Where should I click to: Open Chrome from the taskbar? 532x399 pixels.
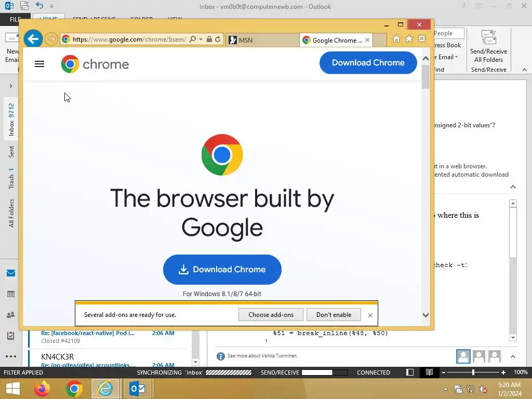[74, 389]
